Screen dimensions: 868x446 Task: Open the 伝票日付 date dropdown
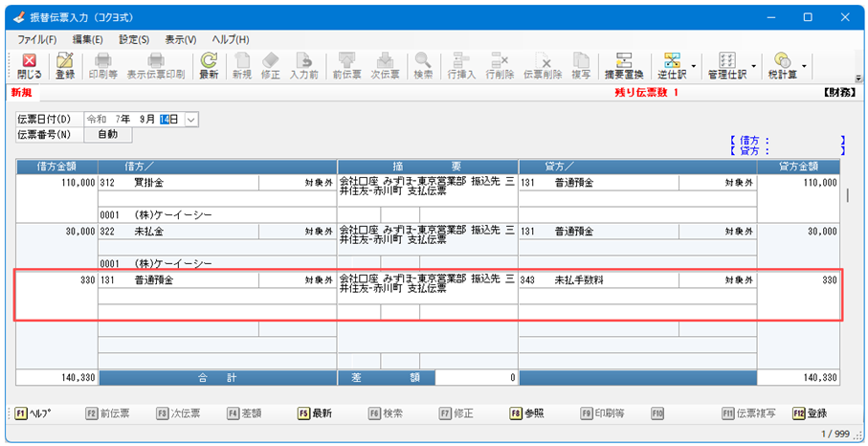(189, 120)
